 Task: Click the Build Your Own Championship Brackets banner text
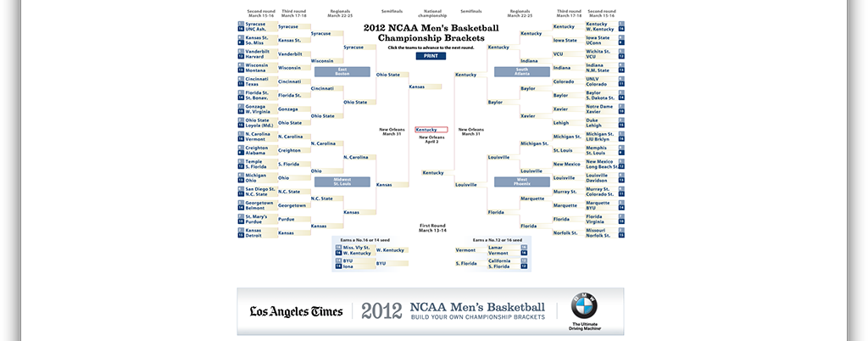tap(477, 316)
